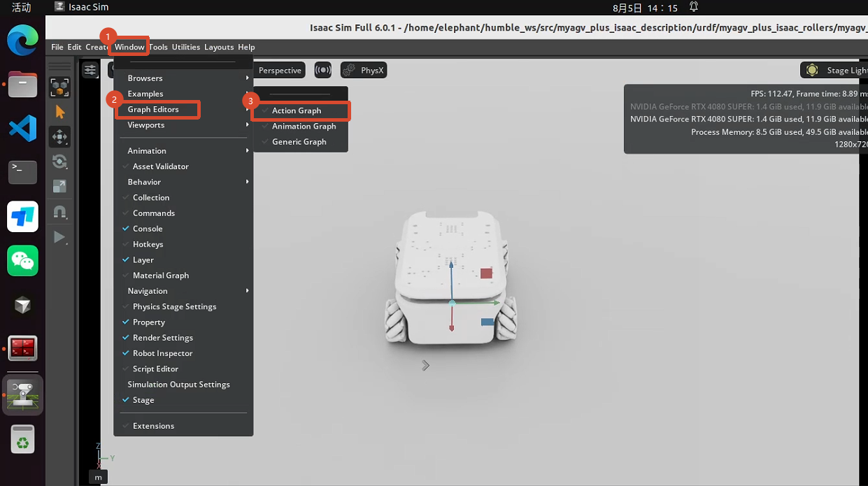Expand the Animation submenu
The image size is (868, 486).
tap(183, 151)
